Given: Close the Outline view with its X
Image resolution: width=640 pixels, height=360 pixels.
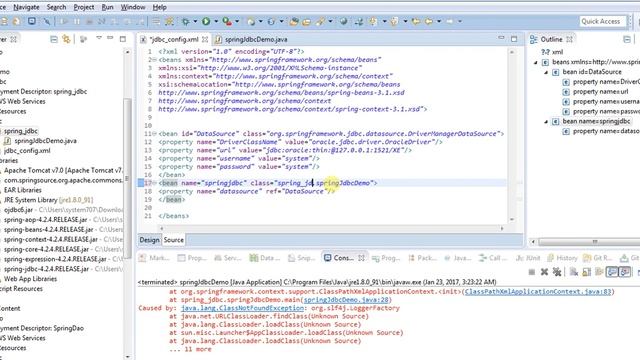Looking at the screenshot, I should pyautogui.click(x=569, y=39).
